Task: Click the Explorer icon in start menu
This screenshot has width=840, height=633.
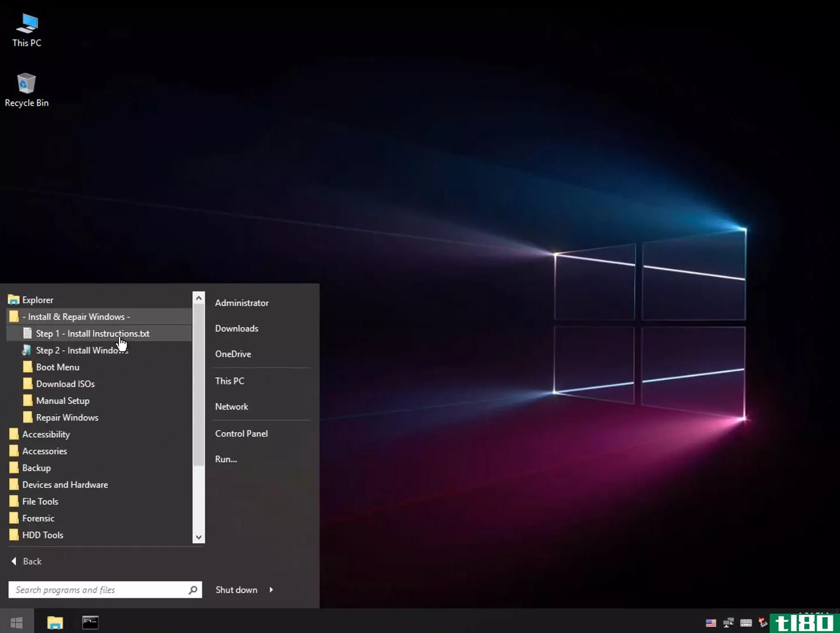Action: [13, 300]
